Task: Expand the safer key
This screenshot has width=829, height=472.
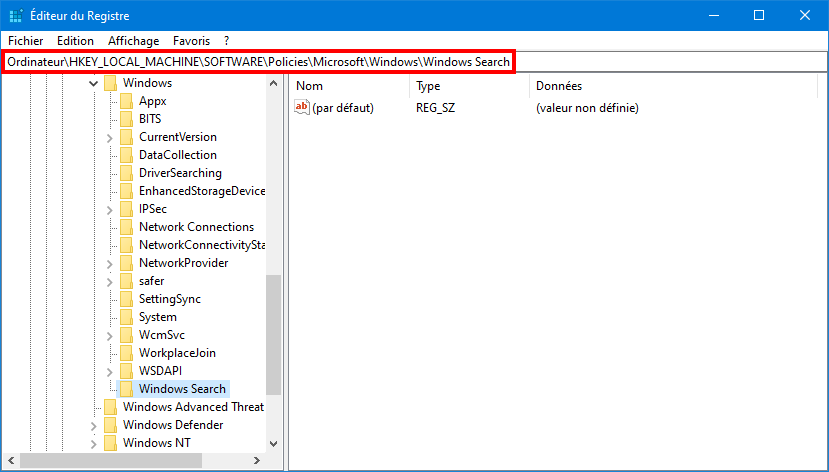Action: point(109,282)
